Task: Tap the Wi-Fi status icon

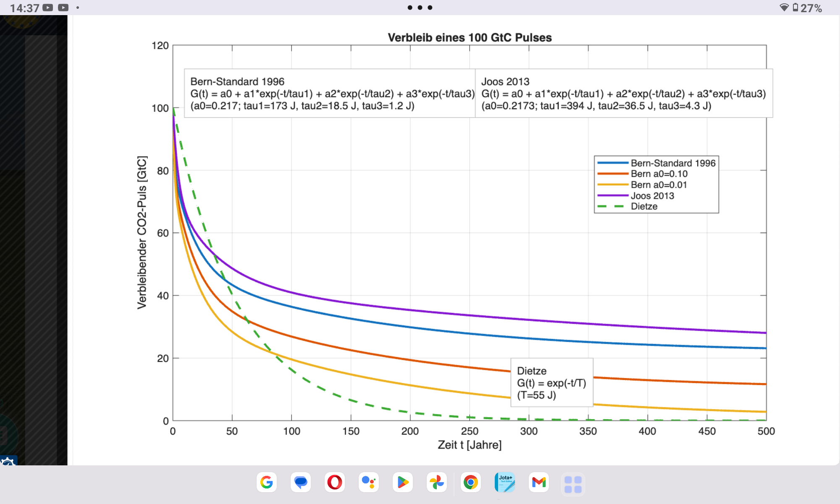Action: point(784,8)
